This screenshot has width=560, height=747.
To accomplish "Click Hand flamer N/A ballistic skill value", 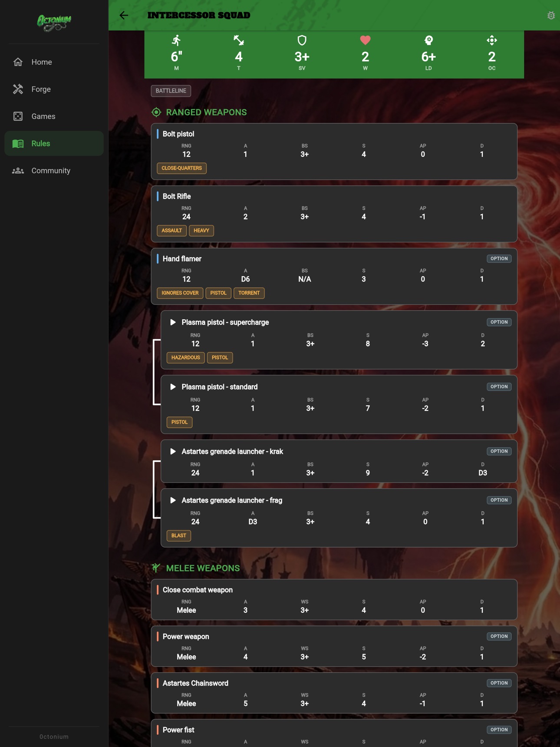I will click(305, 279).
